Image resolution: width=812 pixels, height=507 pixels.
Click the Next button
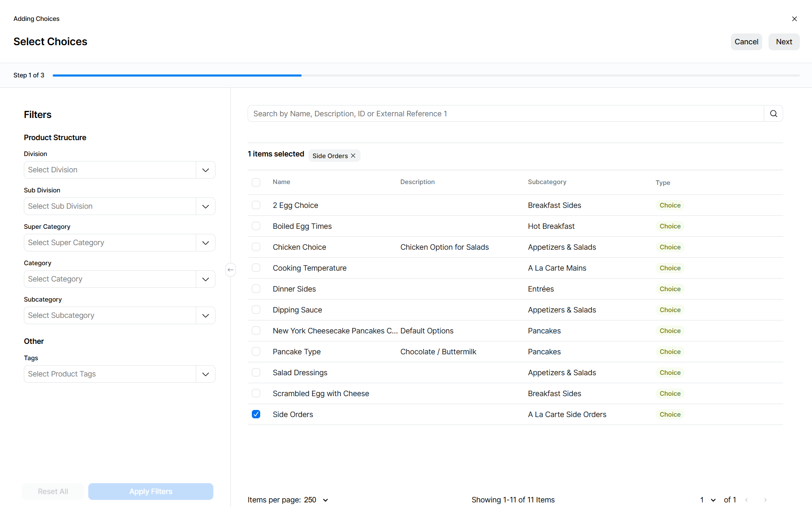(784, 42)
